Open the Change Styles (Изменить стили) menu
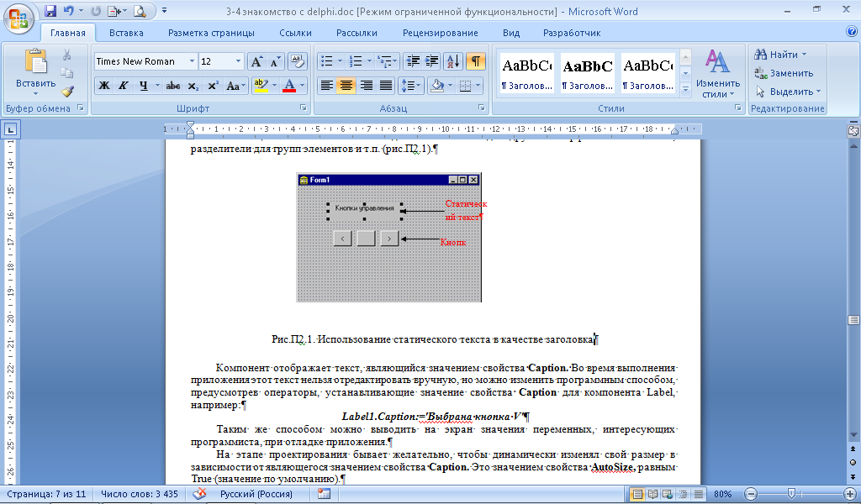Screen dimensions: 861x504 [718, 73]
